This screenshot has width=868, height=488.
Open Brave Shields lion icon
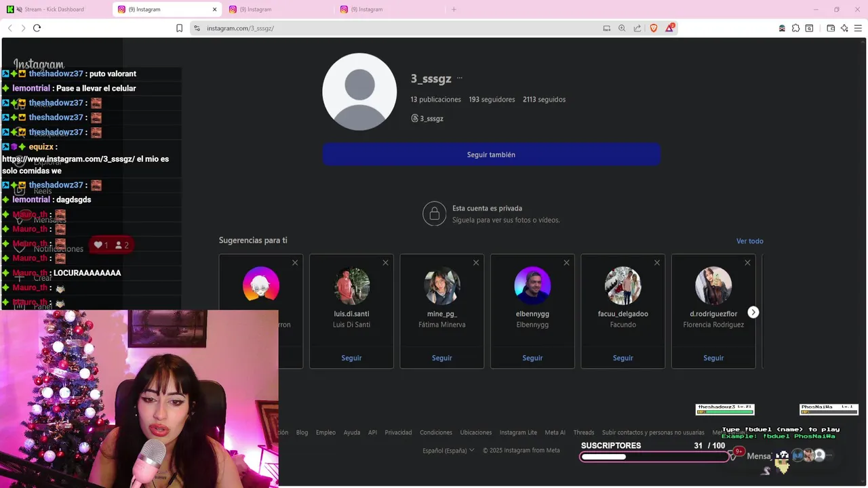(654, 28)
